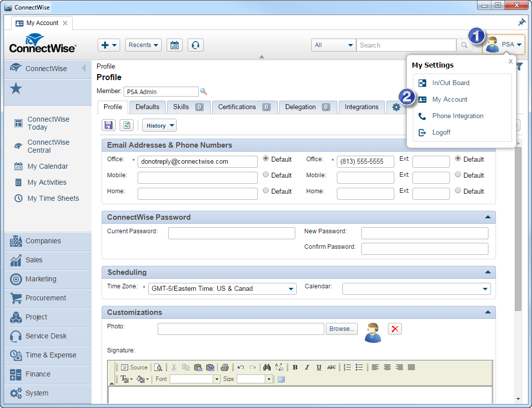
Task: Select Default radio for Home phone
Action: [x=458, y=190]
